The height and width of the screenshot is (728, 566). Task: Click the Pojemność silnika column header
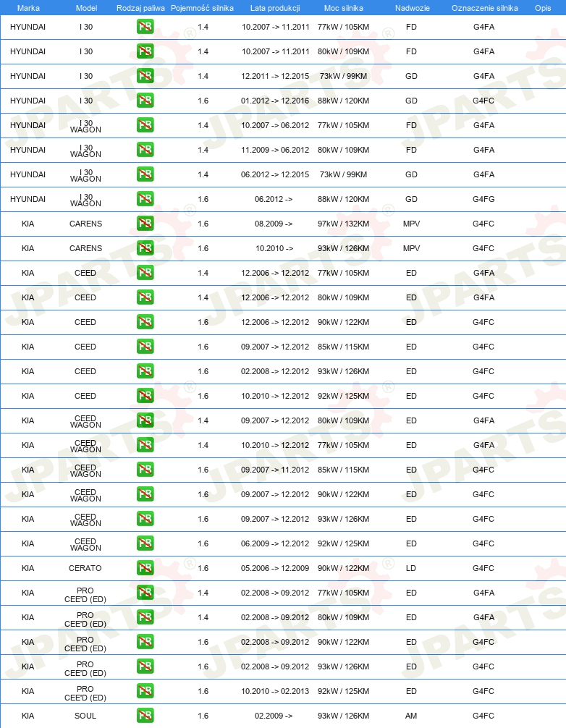tap(202, 8)
